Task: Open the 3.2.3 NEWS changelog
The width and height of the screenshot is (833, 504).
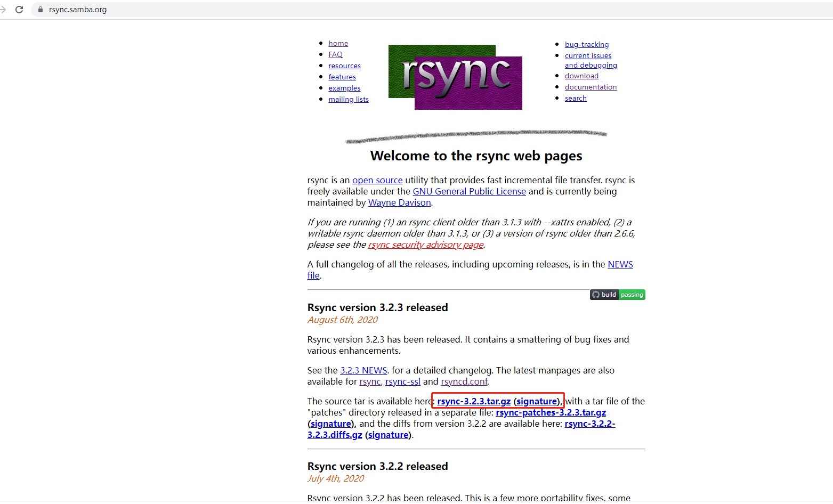Action: coord(363,370)
